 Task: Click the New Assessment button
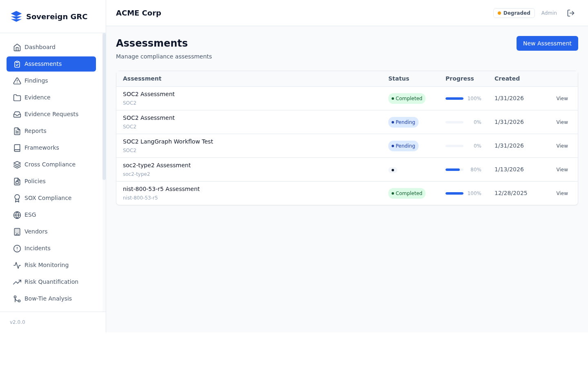pos(547,43)
